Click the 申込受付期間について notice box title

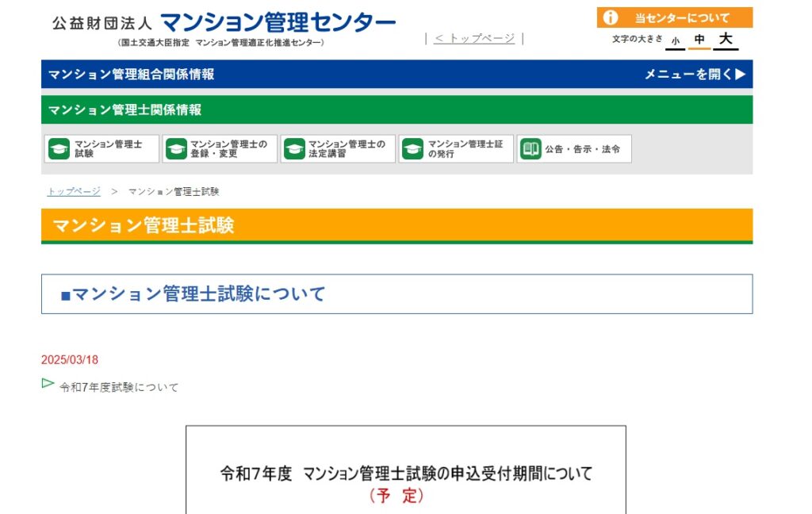point(406,474)
